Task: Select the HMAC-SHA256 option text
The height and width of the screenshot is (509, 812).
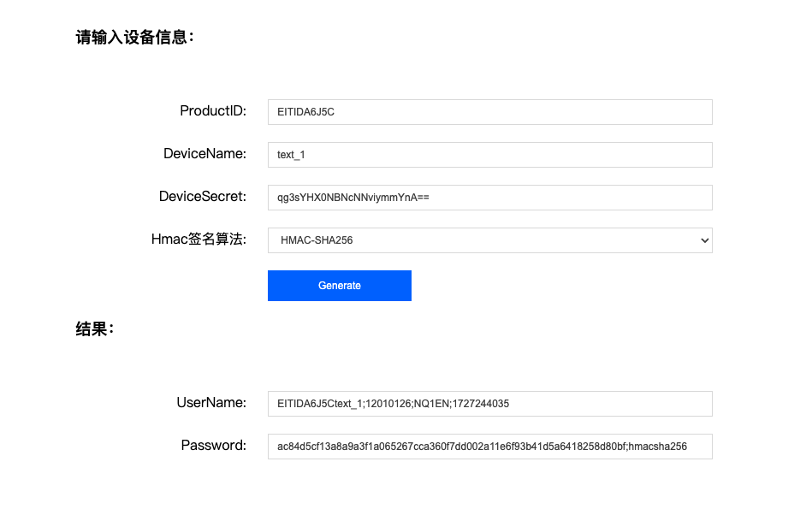Action: (317, 241)
